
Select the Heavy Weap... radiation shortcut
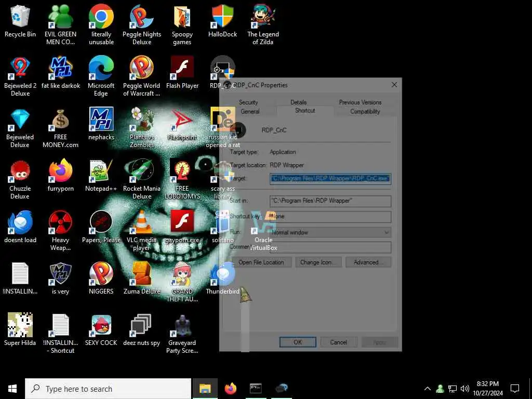pyautogui.click(x=60, y=231)
